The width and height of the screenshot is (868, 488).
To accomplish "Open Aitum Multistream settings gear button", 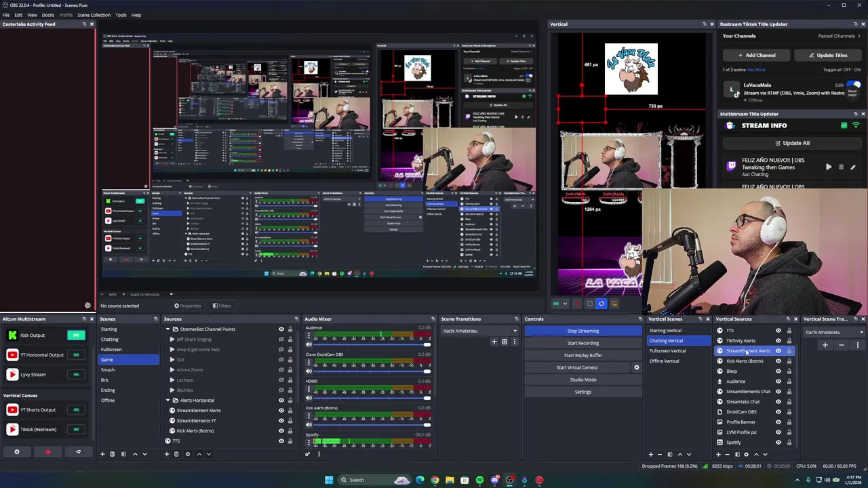I will click(x=17, y=452).
